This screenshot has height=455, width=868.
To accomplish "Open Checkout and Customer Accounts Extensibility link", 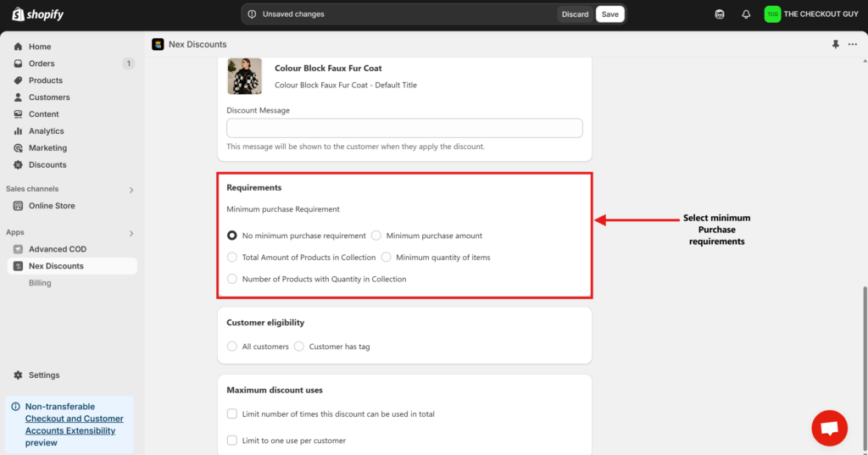I will click(75, 424).
